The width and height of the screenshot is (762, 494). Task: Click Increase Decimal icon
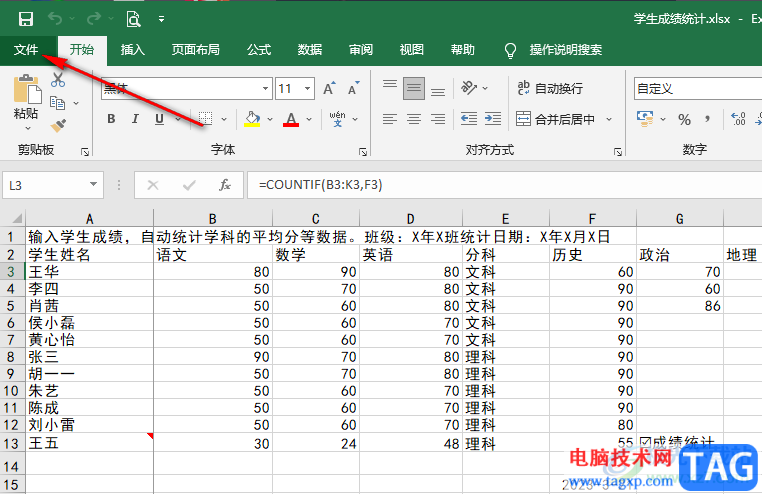click(x=738, y=119)
